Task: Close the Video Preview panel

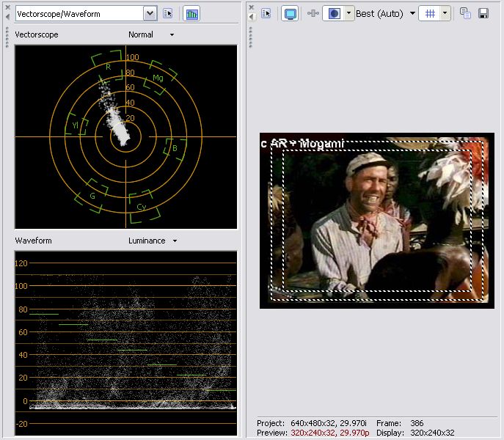Action: point(252,7)
